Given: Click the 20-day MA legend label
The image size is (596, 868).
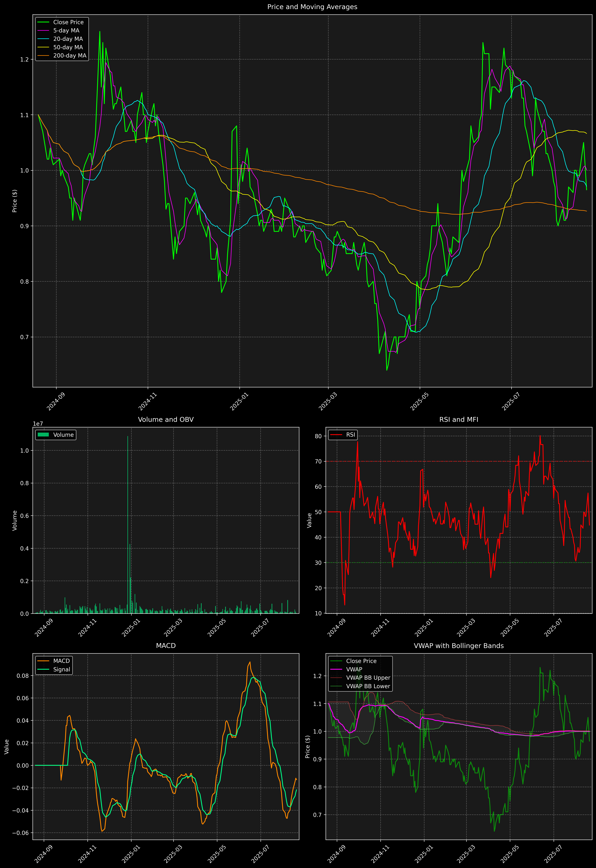Looking at the screenshot, I should tap(68, 39).
